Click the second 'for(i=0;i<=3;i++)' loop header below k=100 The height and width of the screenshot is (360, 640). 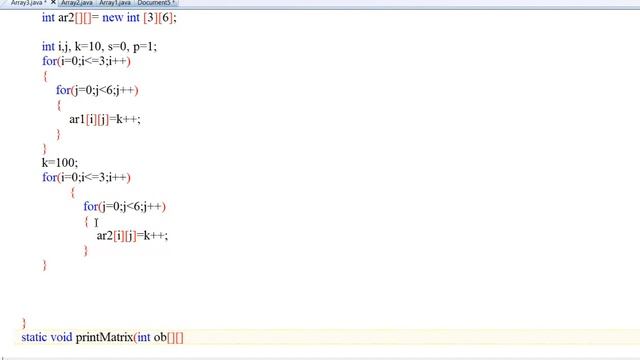pos(86,178)
